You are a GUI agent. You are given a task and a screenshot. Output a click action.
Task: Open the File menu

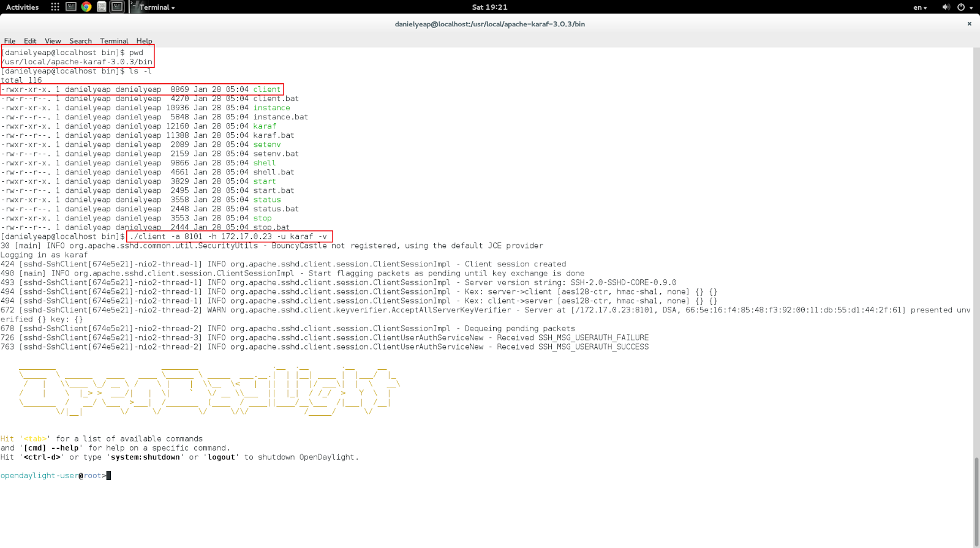[x=10, y=41]
